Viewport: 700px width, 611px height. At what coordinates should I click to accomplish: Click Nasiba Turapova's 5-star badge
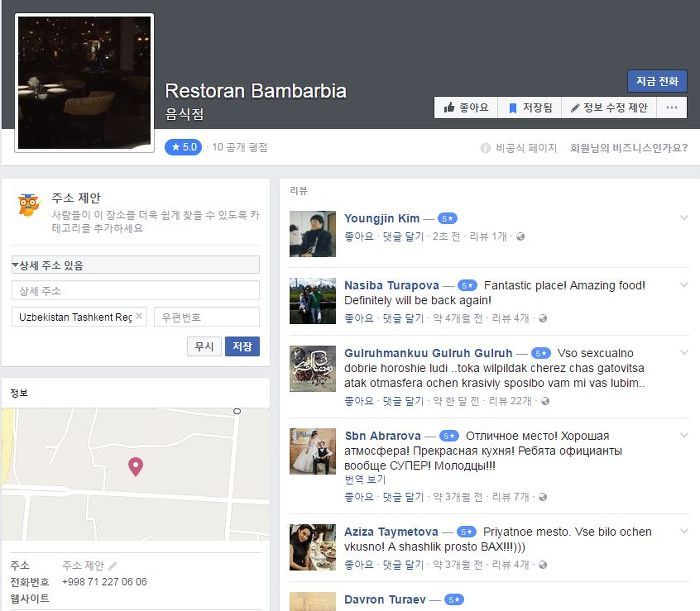point(467,286)
